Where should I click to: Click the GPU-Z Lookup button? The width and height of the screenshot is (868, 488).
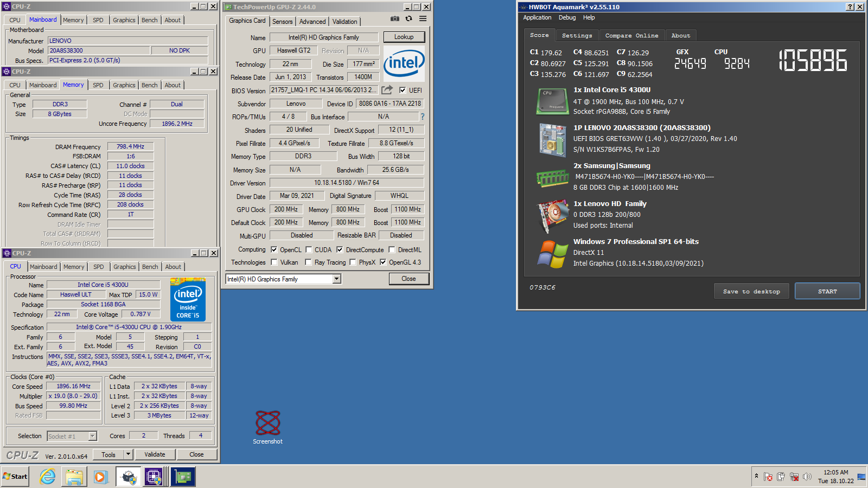[404, 37]
